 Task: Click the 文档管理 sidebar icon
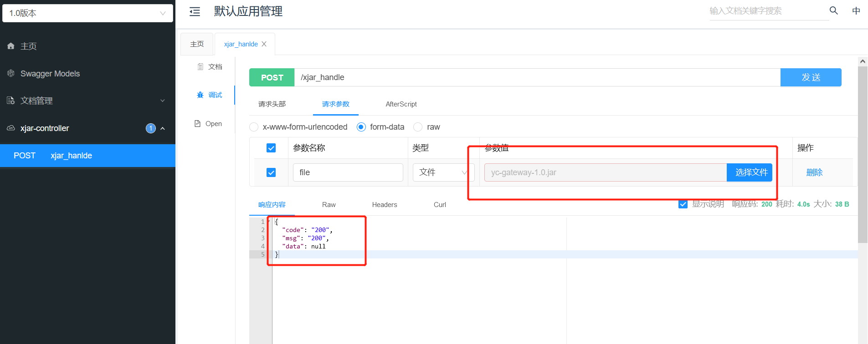[x=11, y=101]
